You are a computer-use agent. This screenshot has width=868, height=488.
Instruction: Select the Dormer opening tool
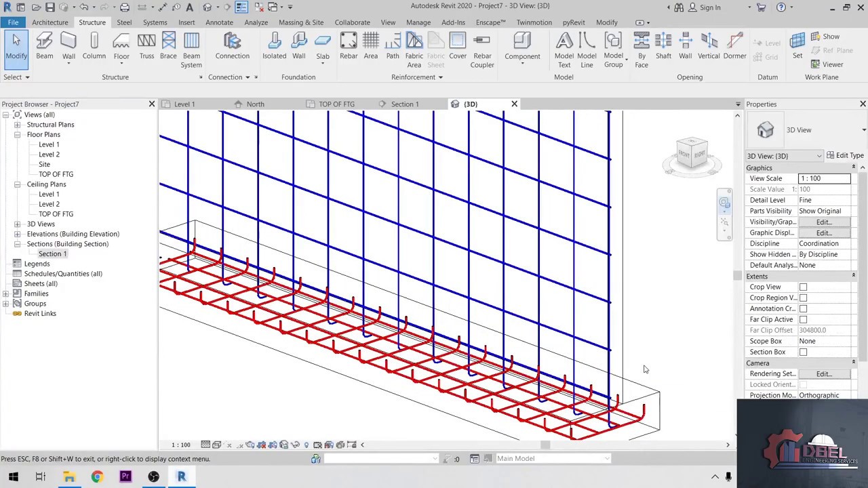pyautogui.click(x=734, y=47)
